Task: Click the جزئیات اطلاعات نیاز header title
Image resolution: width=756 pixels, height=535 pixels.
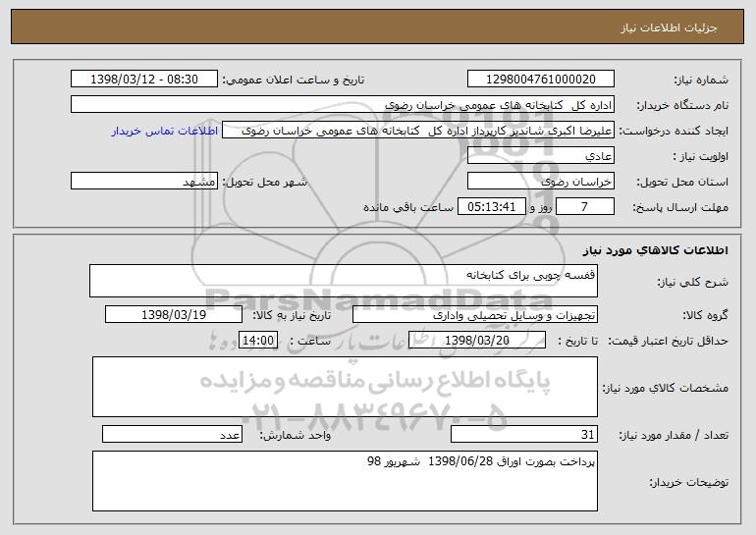Action: (669, 27)
